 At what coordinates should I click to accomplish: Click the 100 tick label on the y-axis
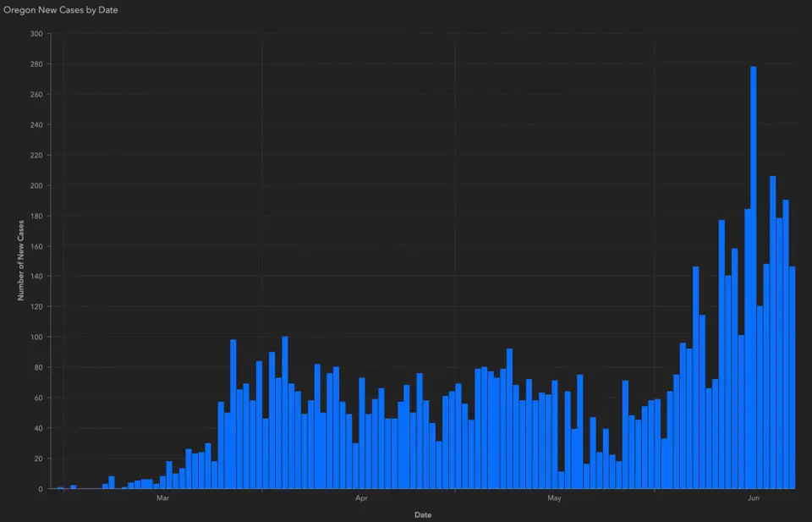click(37, 337)
